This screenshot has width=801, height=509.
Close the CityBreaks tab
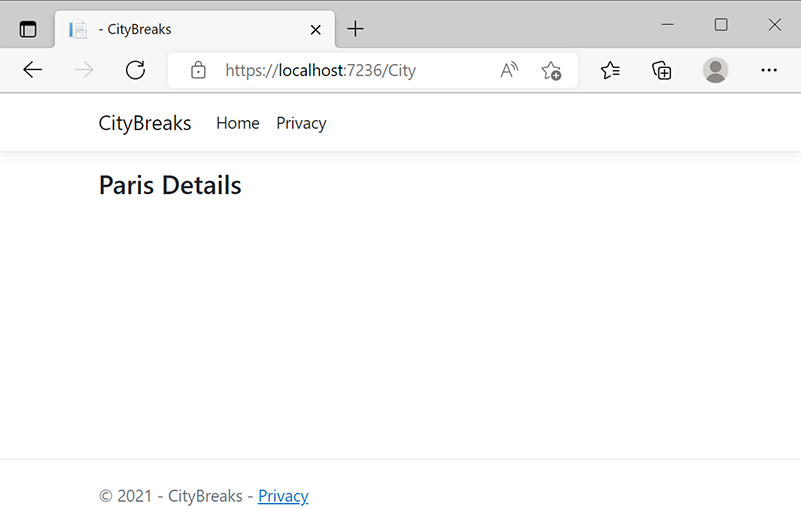[x=316, y=30]
